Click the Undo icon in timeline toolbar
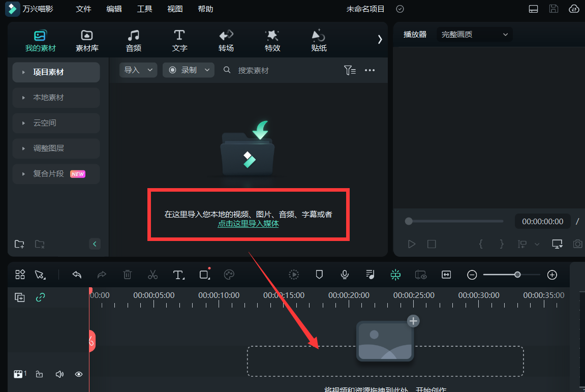 (x=77, y=275)
